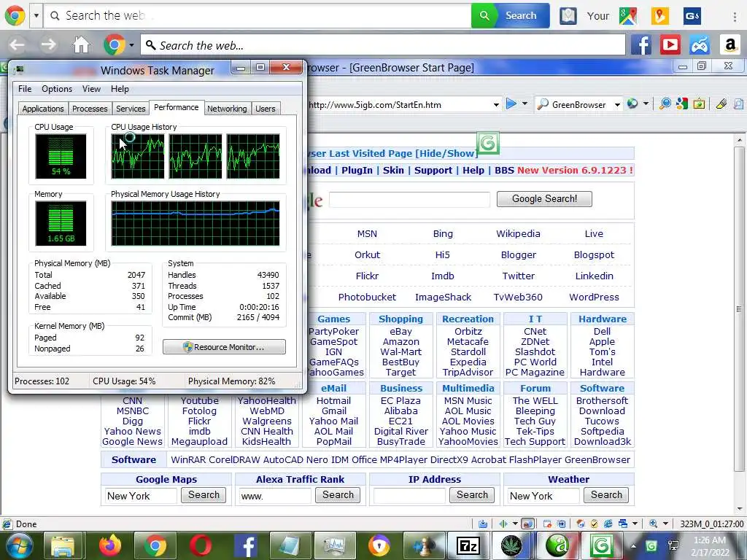Click the globe search icon in GreenBrowser toolbar

[x=632, y=104]
